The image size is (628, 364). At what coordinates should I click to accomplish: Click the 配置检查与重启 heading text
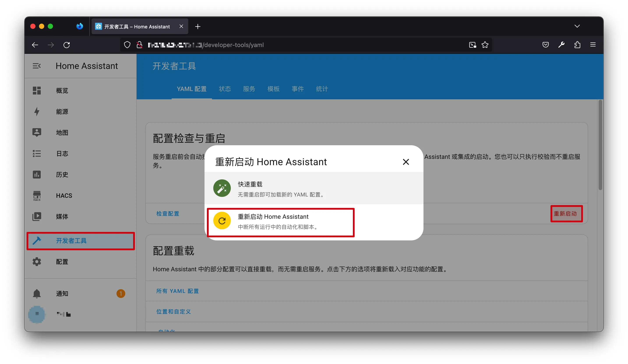[x=189, y=138]
